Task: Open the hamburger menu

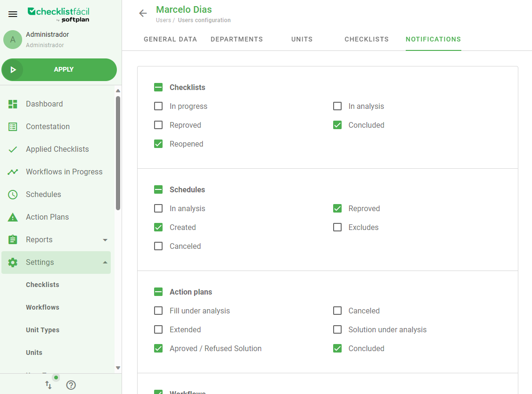Action: (x=13, y=14)
